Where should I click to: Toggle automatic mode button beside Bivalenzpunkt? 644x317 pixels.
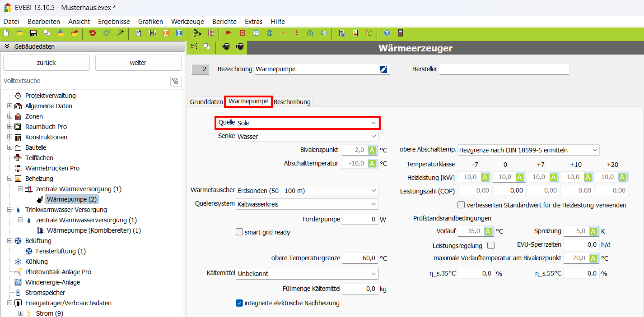(372, 150)
